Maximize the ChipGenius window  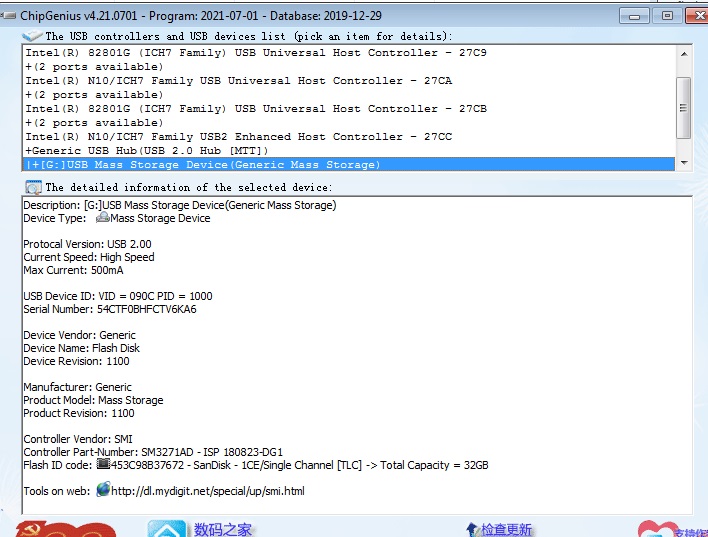coord(667,16)
